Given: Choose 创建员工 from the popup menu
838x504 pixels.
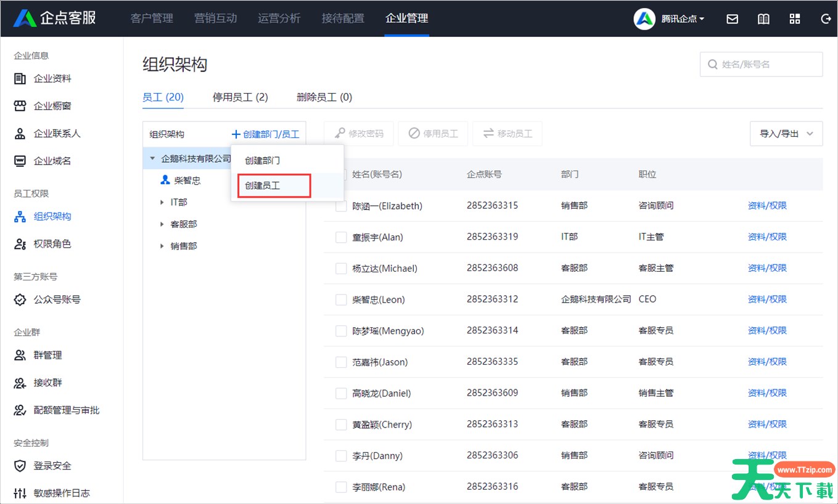Looking at the screenshot, I should [x=263, y=185].
